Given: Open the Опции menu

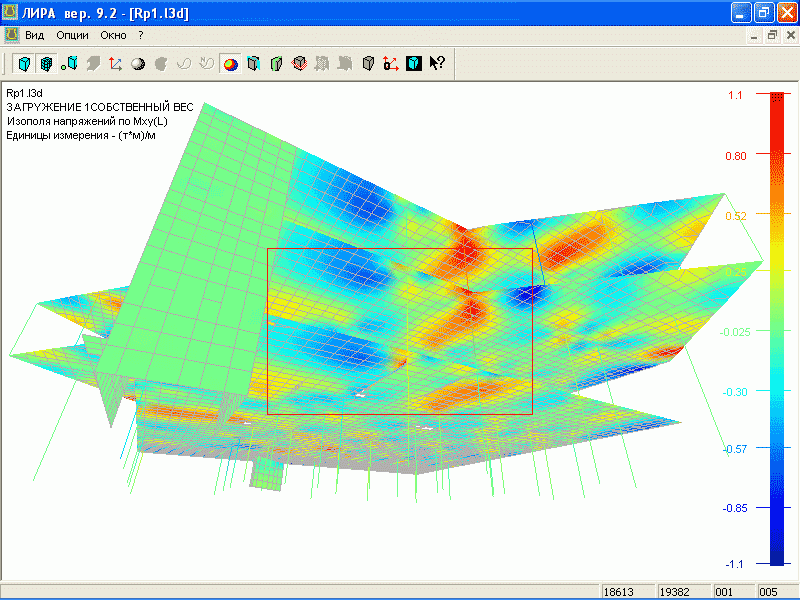Looking at the screenshot, I should (72, 35).
